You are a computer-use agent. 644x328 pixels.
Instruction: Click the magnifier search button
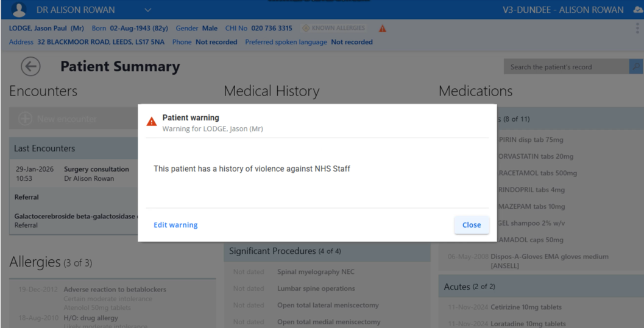click(x=636, y=67)
